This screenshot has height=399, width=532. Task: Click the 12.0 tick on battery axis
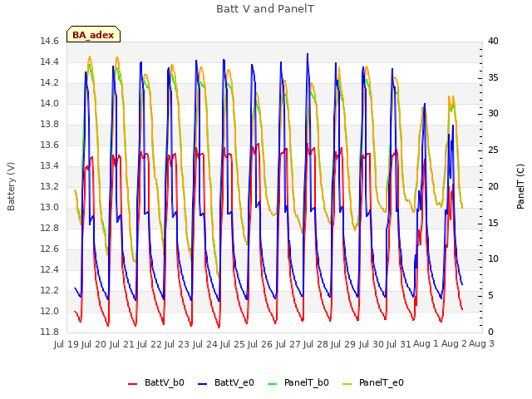click(50, 311)
